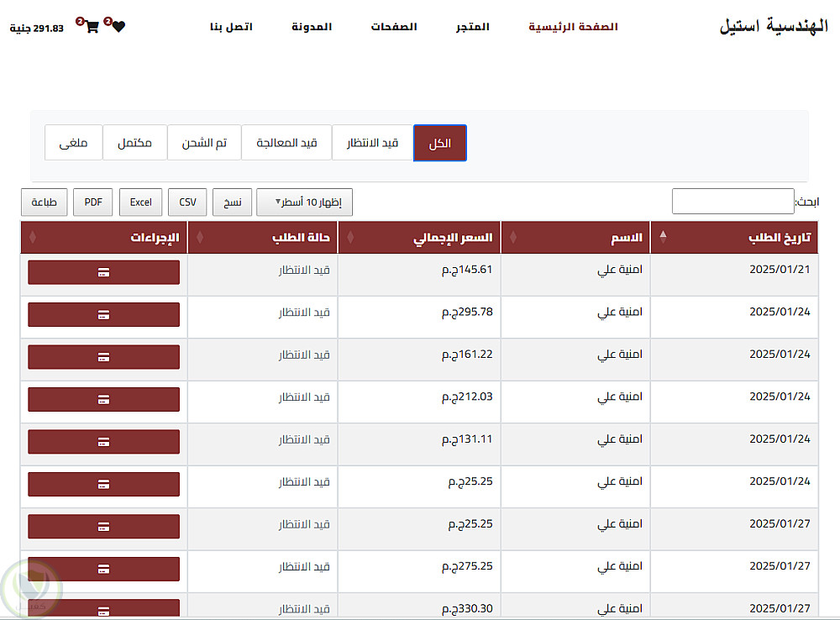Viewport: 840px width, 620px height.
Task: Switch to تم الشحن tab
Action: pyautogui.click(x=204, y=143)
